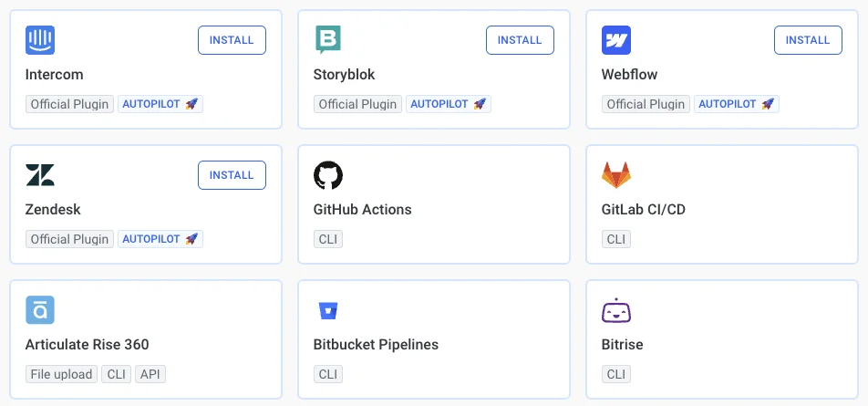Click the Webflow logo icon
Viewport: 868px width, 406px height.
click(x=616, y=40)
